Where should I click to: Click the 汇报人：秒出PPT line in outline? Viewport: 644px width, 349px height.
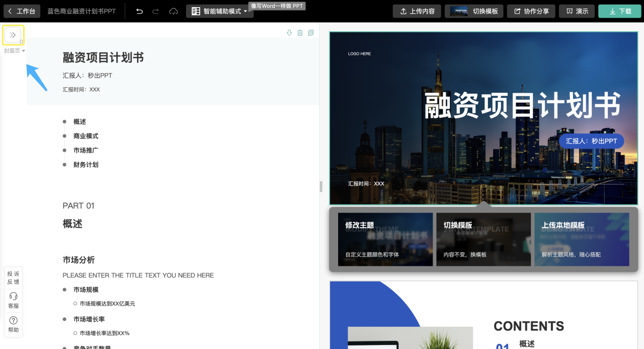click(88, 76)
